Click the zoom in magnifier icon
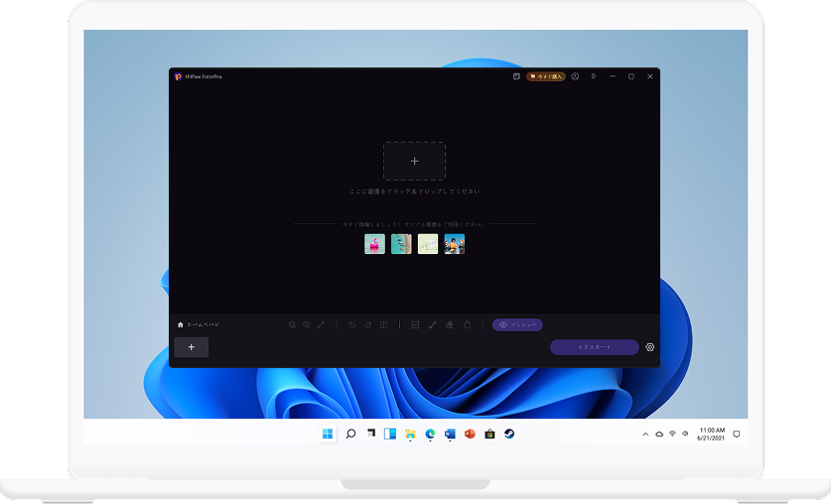 click(307, 325)
